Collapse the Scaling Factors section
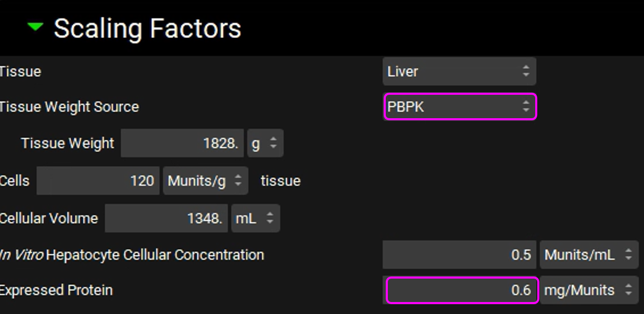 coord(35,27)
